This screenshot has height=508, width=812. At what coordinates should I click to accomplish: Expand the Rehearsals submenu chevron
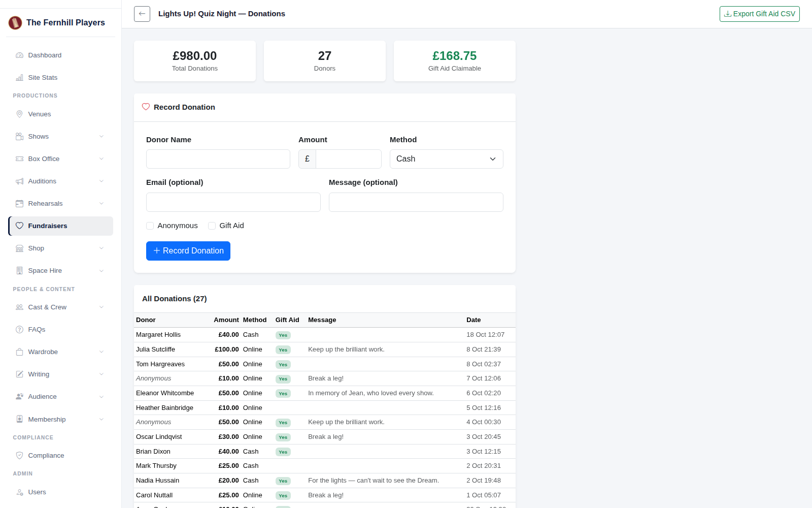coord(101,204)
